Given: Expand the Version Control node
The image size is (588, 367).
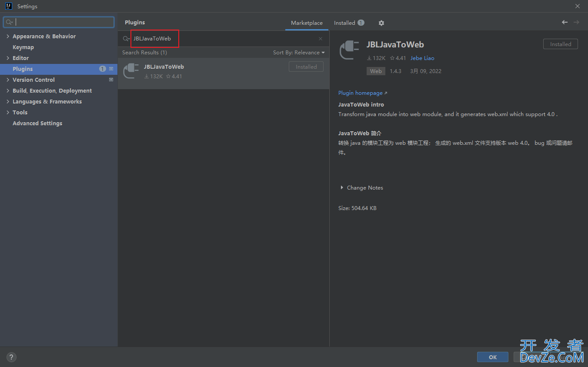Looking at the screenshot, I should 8,80.
